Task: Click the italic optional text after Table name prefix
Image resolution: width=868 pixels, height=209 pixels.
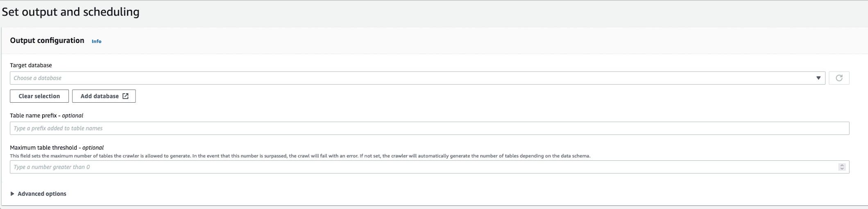Action: [73, 116]
